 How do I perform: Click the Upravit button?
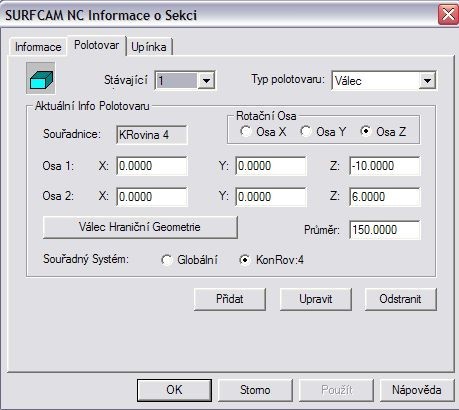click(x=316, y=299)
